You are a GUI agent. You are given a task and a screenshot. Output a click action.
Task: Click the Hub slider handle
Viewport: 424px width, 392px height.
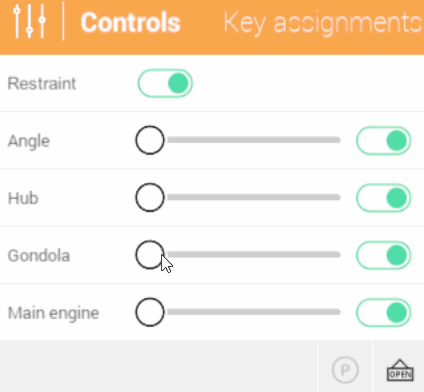click(x=150, y=197)
